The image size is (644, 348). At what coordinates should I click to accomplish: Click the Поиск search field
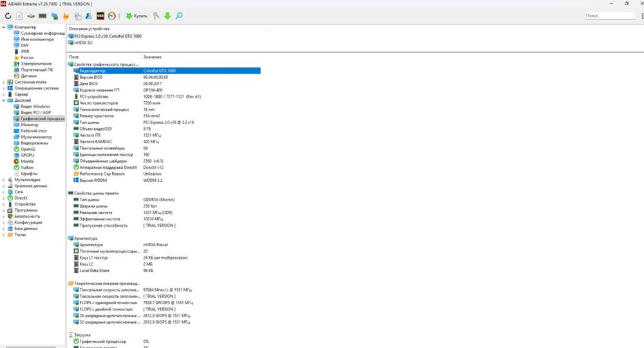pyautogui.click(x=610, y=15)
